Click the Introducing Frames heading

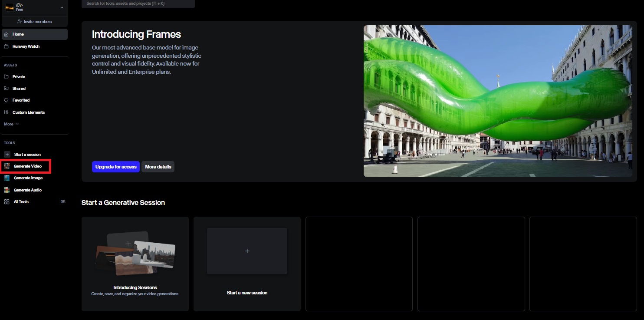136,34
